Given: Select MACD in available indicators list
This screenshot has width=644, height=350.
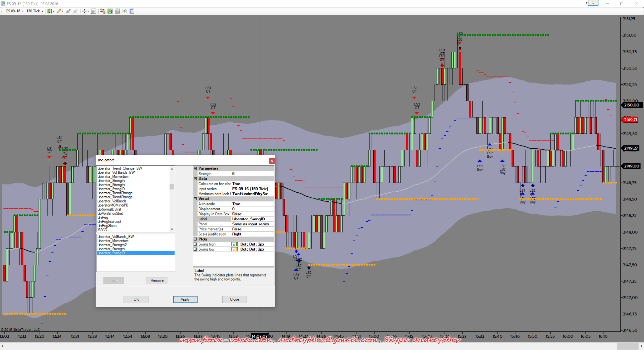Looking at the screenshot, I should pos(102,230).
